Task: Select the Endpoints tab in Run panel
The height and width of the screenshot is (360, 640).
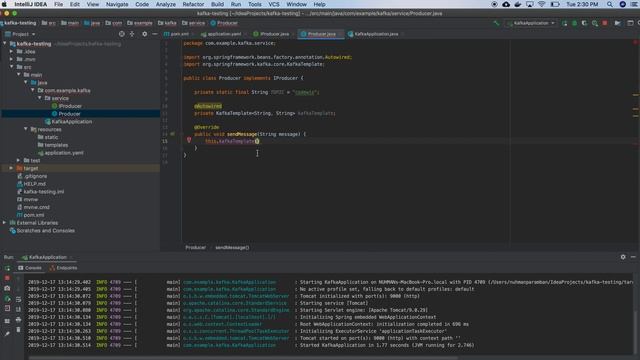Action: (63, 268)
